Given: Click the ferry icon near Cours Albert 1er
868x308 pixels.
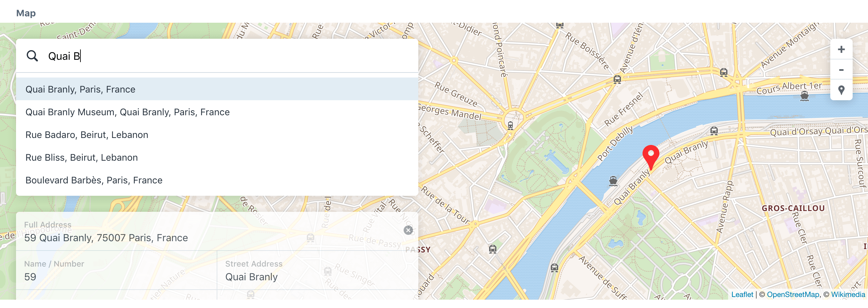Looking at the screenshot, I should click(804, 96).
